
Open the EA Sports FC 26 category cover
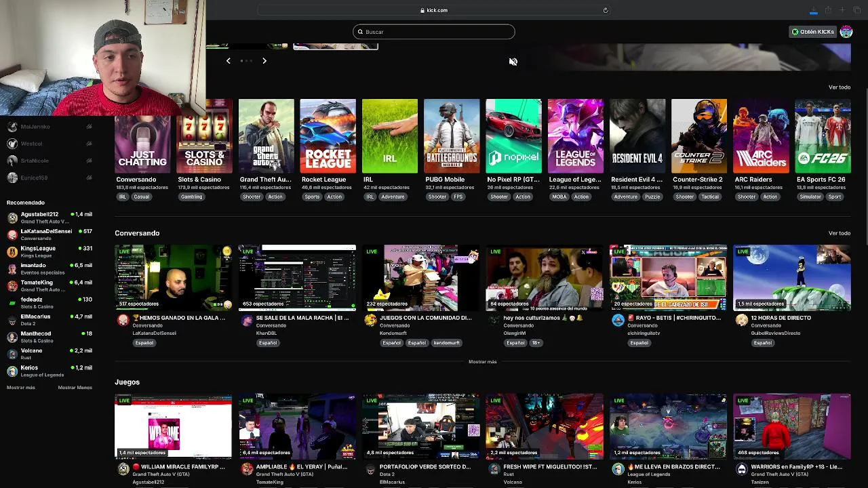click(823, 136)
